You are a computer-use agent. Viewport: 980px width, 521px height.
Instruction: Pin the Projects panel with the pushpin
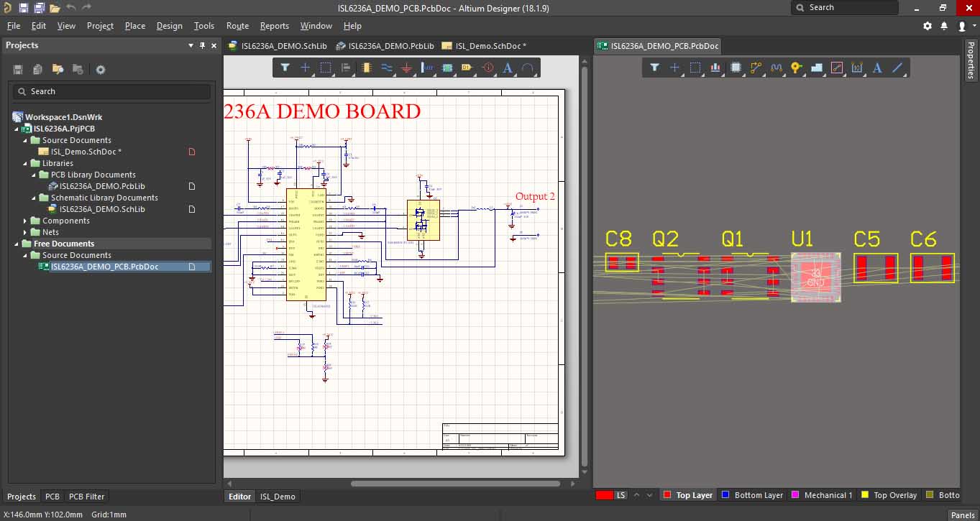pos(202,45)
